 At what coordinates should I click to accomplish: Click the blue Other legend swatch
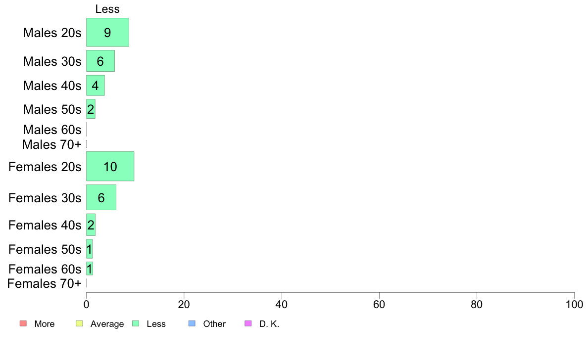[x=192, y=323]
